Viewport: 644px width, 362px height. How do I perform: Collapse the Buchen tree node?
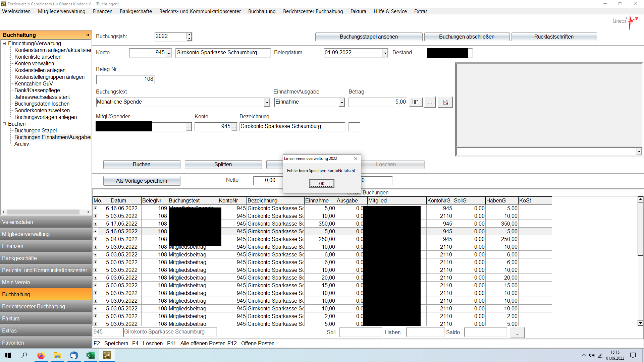point(4,124)
